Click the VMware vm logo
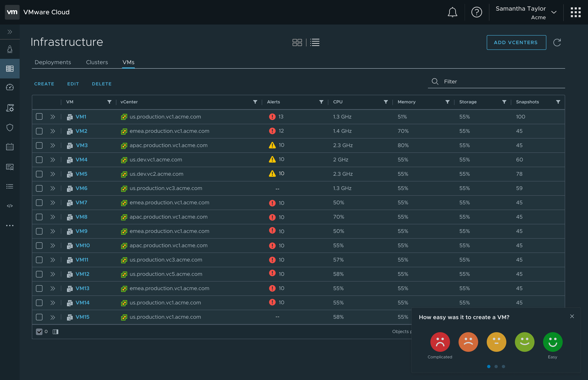This screenshot has width=588, height=380. [x=12, y=12]
